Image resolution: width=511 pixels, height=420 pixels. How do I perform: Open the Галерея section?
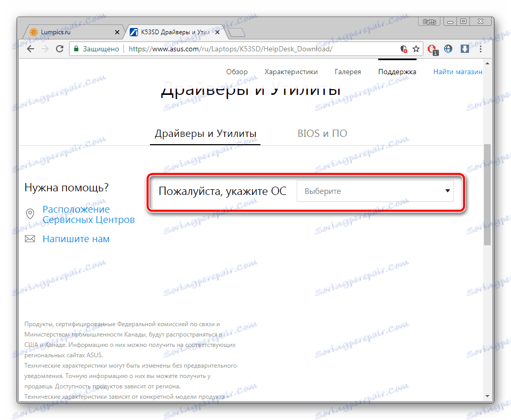[348, 72]
